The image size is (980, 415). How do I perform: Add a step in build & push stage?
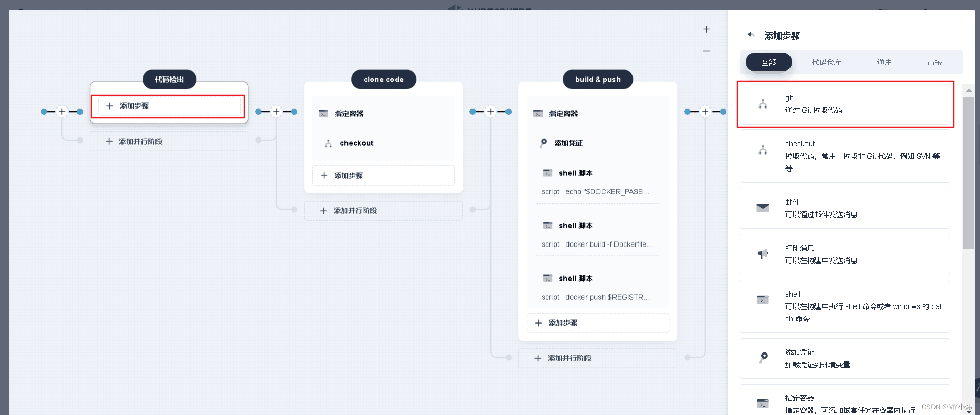pos(598,323)
